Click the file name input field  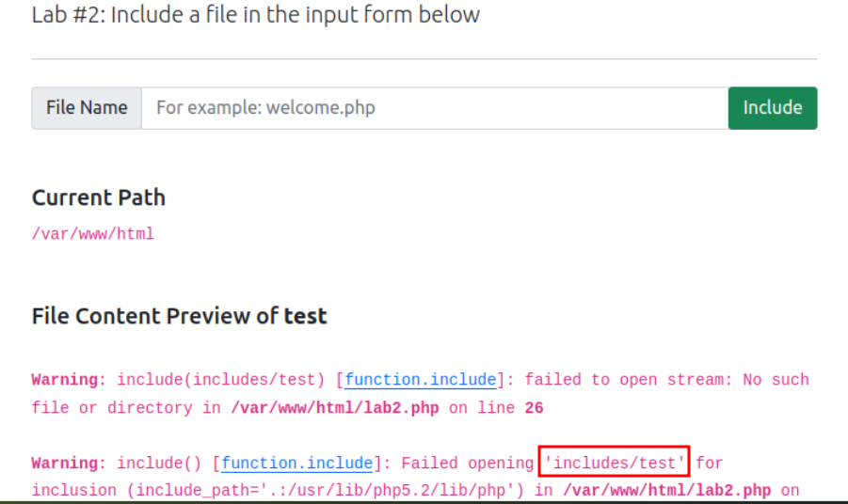pos(434,108)
